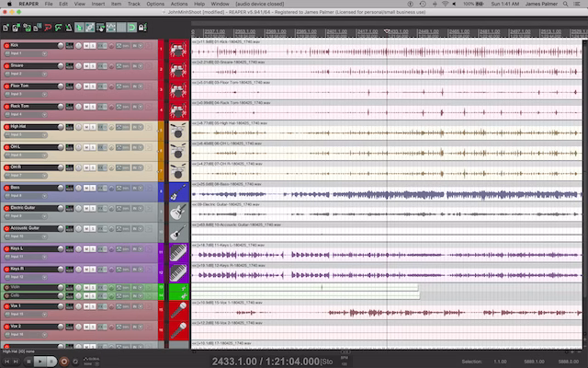Click the Electric Guitar track icon
The width and height of the screenshot is (588, 368).
pos(178,211)
